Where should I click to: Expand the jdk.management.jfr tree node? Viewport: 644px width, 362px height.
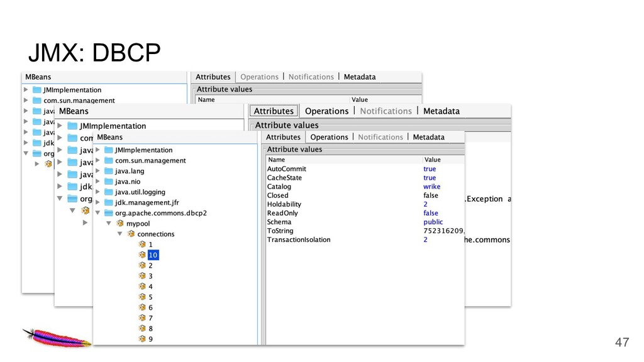click(x=97, y=202)
